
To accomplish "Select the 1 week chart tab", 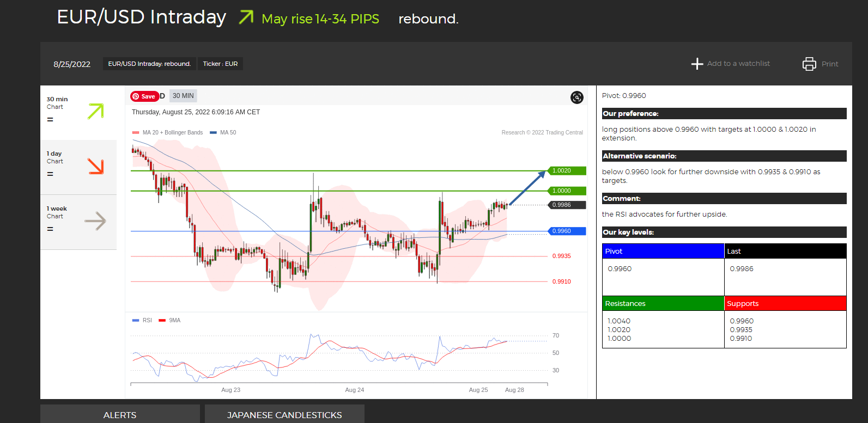I will pos(78,222).
